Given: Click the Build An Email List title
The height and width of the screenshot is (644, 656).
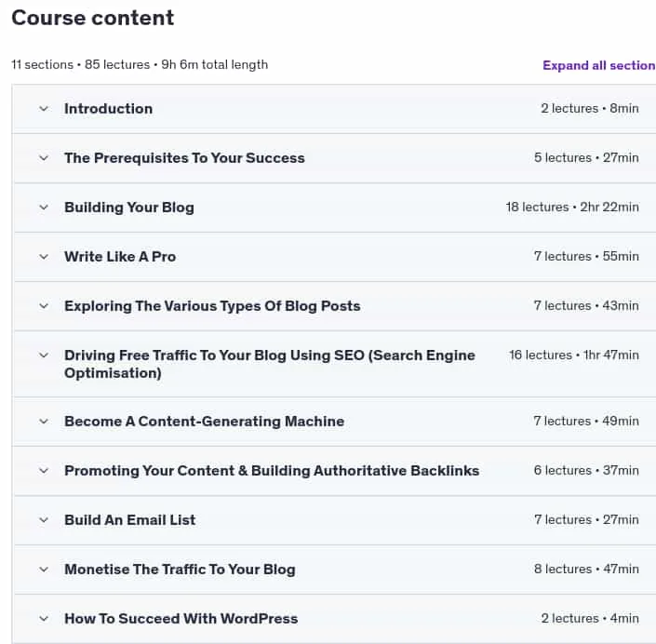Looking at the screenshot, I should click(129, 520).
